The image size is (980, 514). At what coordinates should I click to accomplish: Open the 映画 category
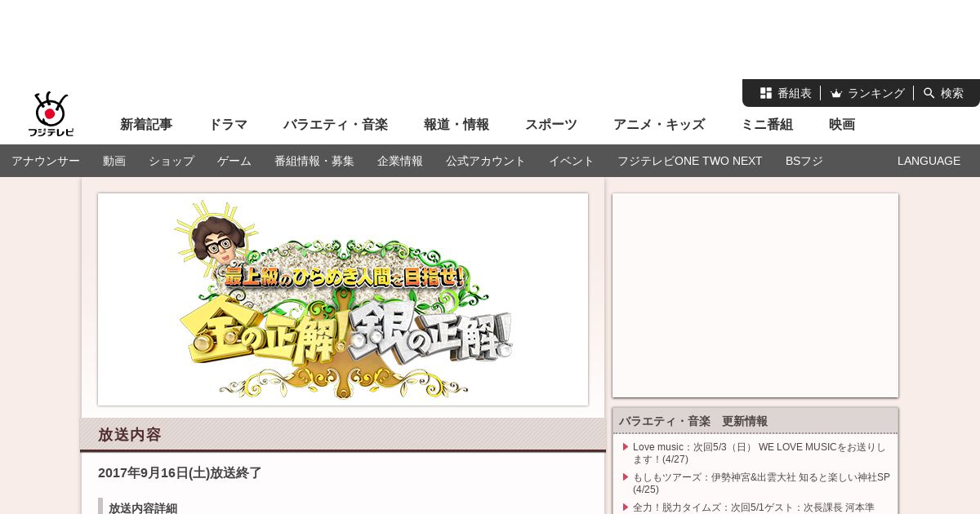click(x=842, y=125)
